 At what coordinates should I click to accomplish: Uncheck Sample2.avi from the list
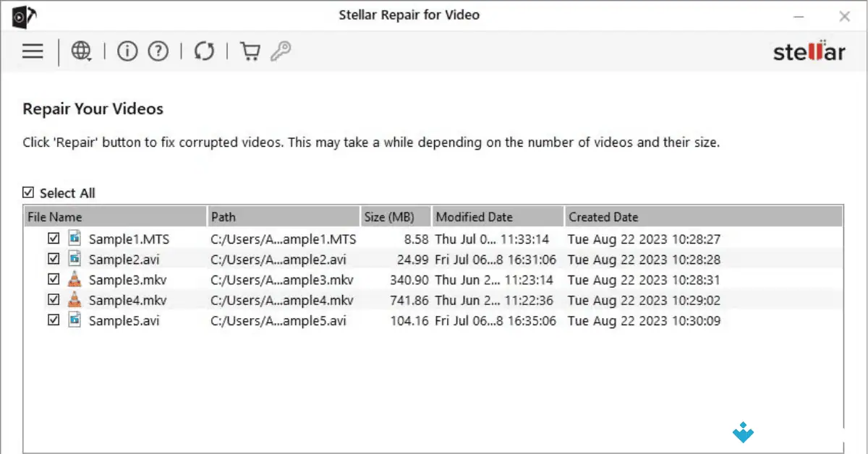point(54,259)
